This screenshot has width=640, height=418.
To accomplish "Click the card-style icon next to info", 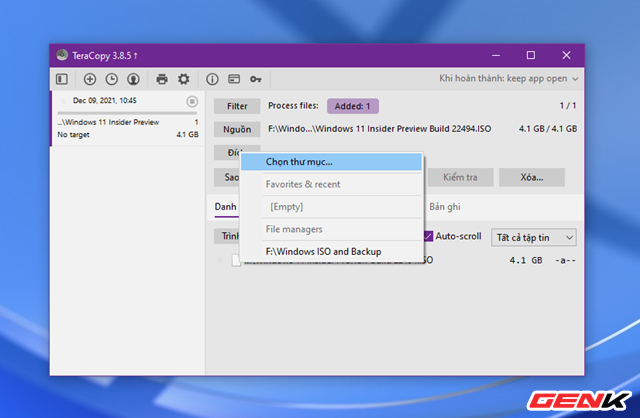I will coord(234,79).
